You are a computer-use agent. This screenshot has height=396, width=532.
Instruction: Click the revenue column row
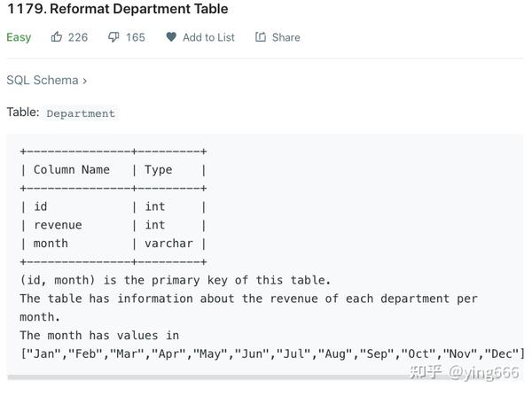click(x=113, y=225)
